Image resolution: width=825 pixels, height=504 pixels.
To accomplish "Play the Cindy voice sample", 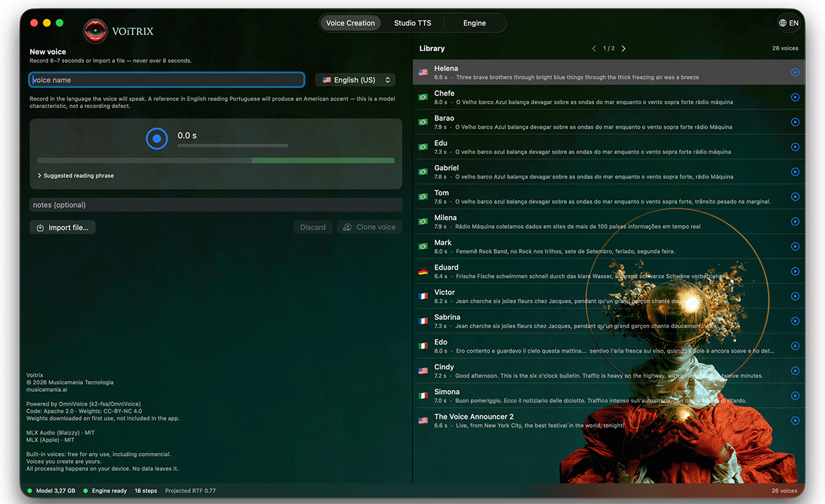I will [x=795, y=371].
